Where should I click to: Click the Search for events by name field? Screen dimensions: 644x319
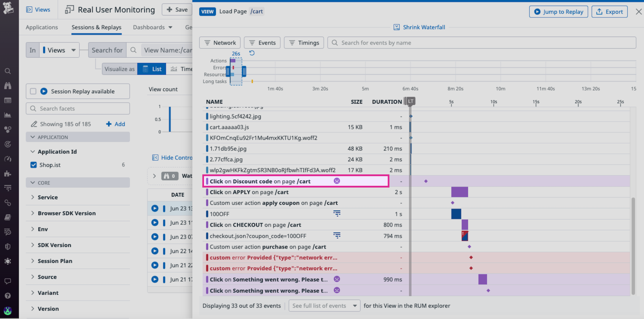tap(481, 43)
